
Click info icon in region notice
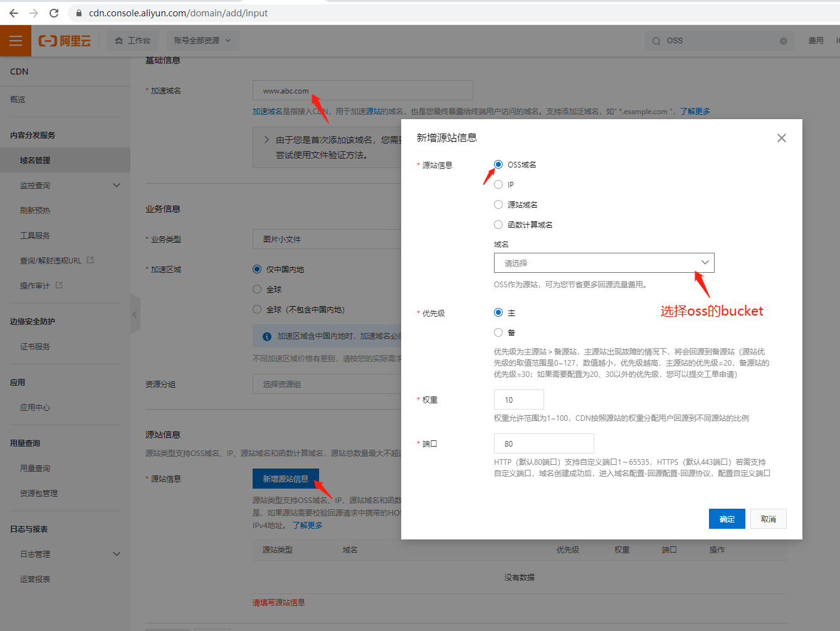(x=267, y=336)
